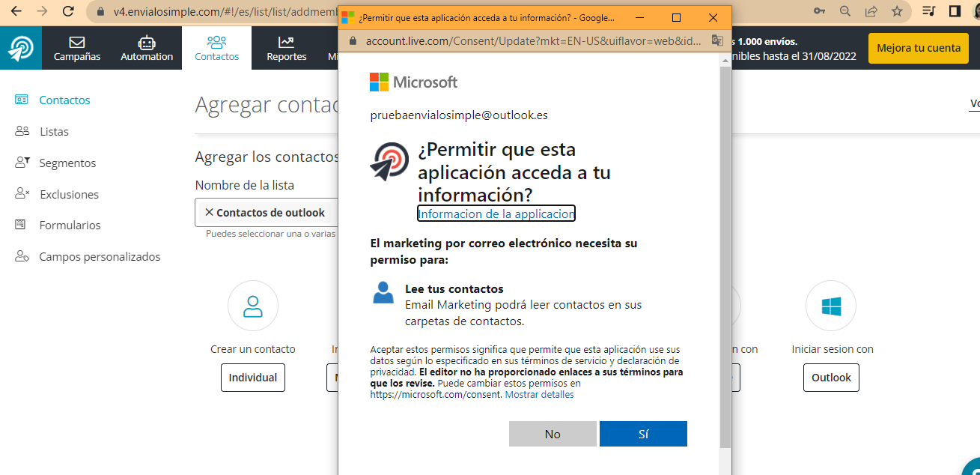Click the Listas sidebar people icon
This screenshot has height=475, width=980.
tap(22, 131)
